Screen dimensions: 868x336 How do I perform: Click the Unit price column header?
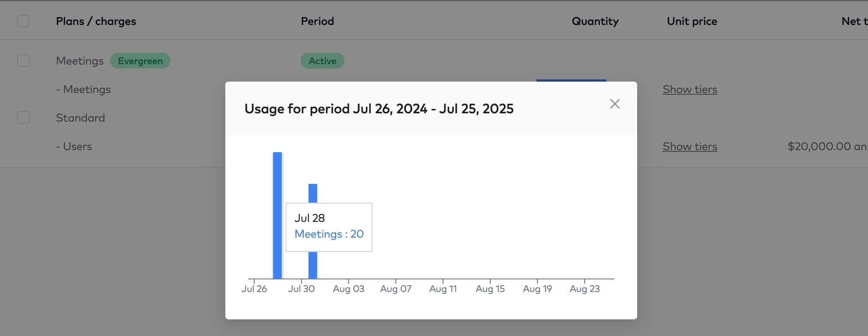(x=692, y=21)
